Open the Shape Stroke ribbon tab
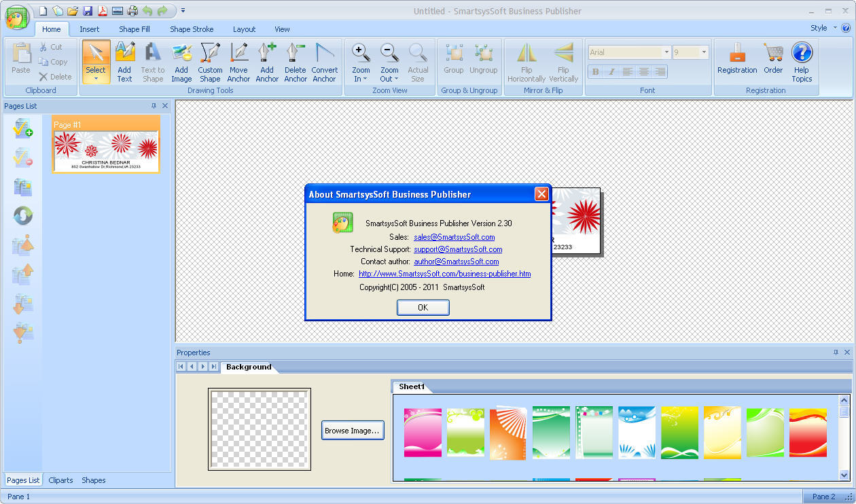 click(x=192, y=29)
